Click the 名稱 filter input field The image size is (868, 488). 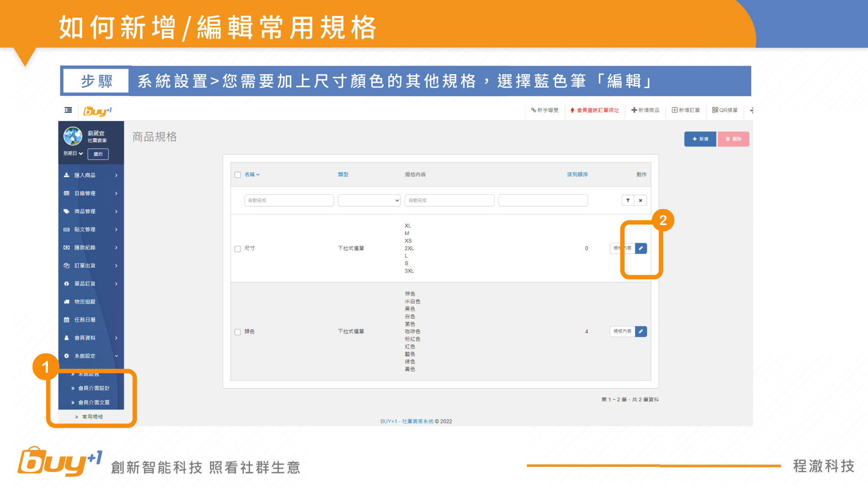tap(289, 200)
